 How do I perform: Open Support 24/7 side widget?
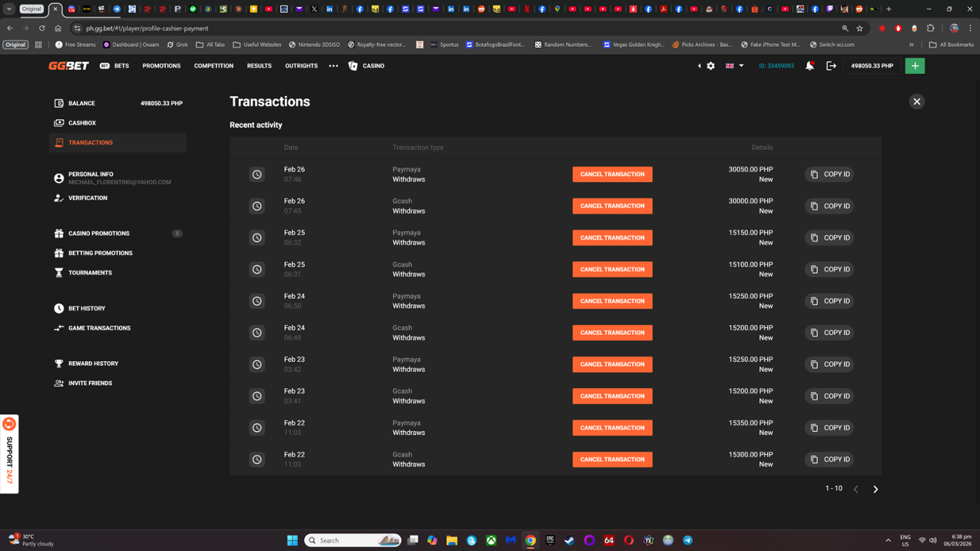click(9, 454)
